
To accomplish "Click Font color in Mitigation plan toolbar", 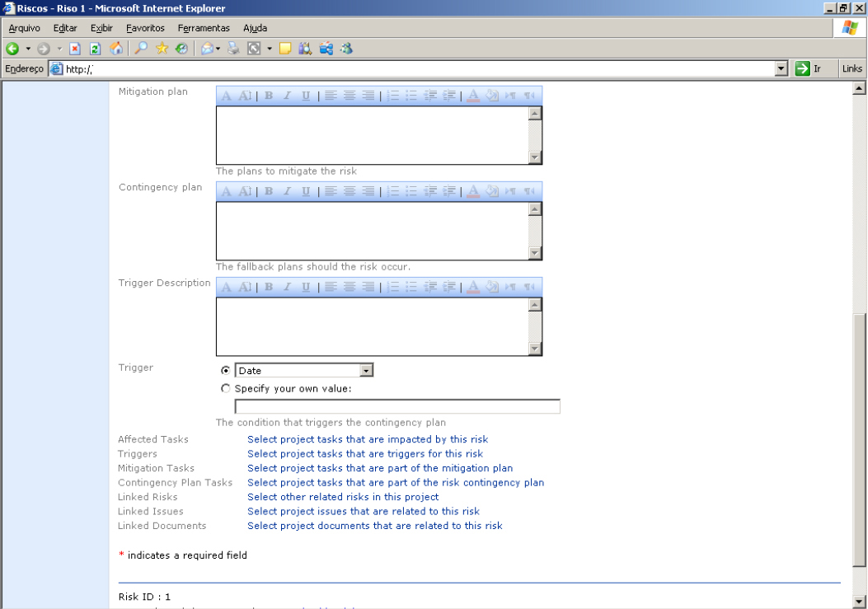I will pos(473,96).
